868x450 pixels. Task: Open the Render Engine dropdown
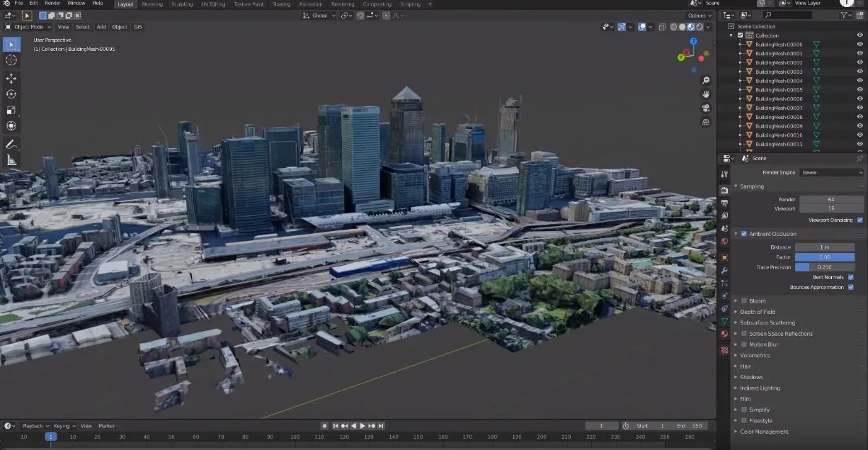pos(832,173)
